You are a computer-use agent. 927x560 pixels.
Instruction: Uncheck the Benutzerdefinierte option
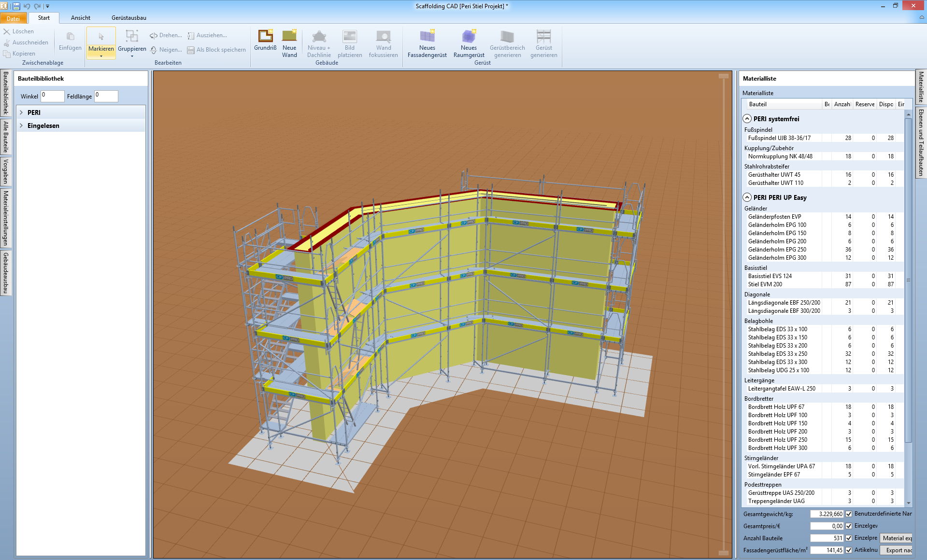[x=849, y=514]
